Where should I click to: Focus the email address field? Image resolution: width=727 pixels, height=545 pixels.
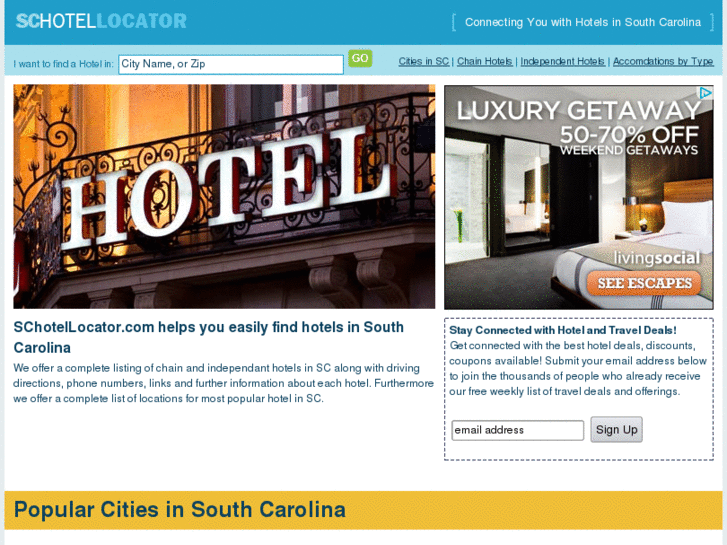tap(517, 430)
